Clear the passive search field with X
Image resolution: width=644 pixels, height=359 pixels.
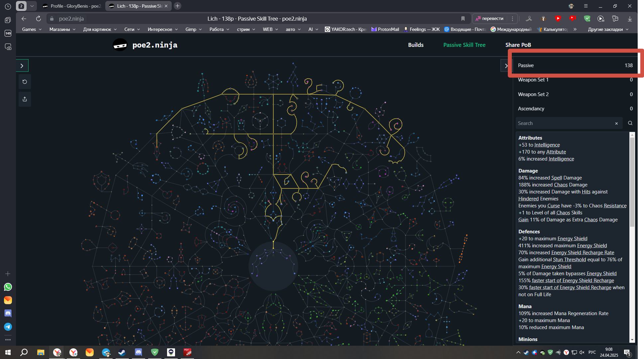[616, 123]
